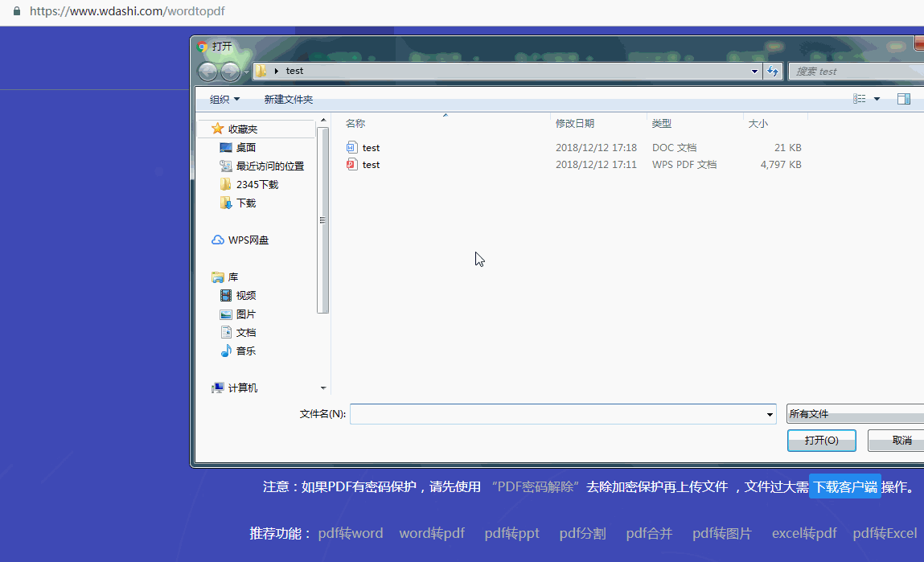Select the PDF file icon for test
Image resolution: width=924 pixels, height=562 pixels.
pyautogui.click(x=351, y=164)
